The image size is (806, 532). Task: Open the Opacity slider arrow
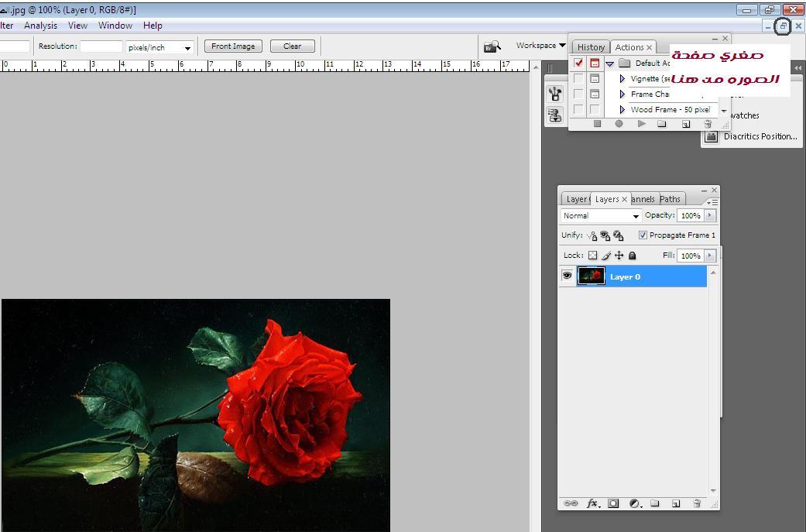710,215
